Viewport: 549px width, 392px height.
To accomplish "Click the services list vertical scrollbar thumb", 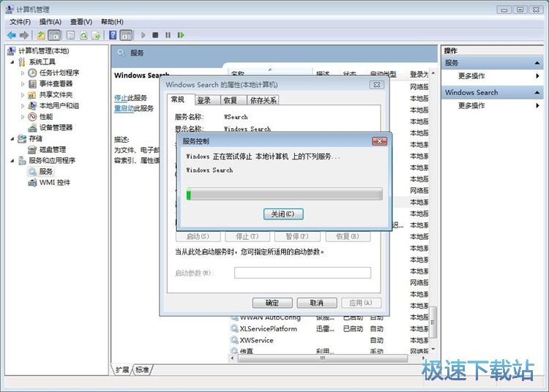I will click(x=433, y=323).
